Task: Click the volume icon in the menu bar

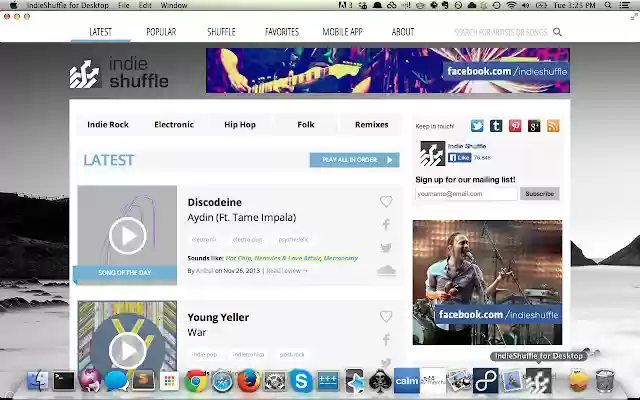Action: [x=525, y=5]
